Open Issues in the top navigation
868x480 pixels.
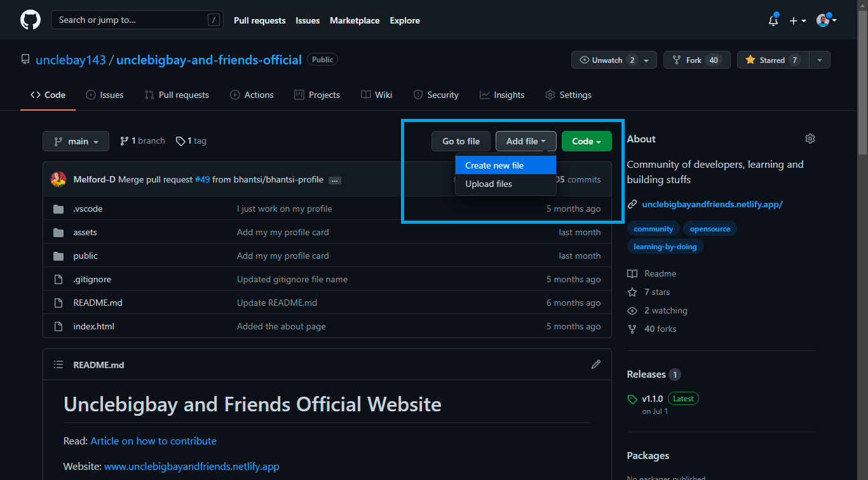point(308,20)
